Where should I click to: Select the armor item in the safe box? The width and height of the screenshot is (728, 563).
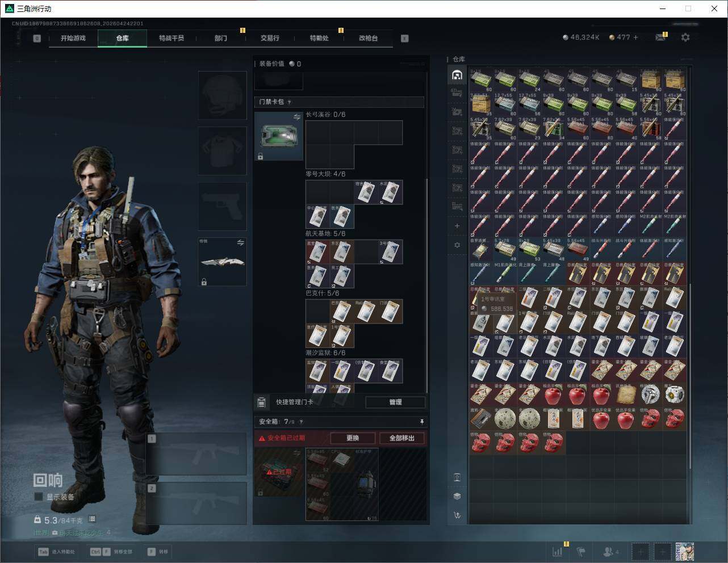pyautogui.click(x=366, y=484)
